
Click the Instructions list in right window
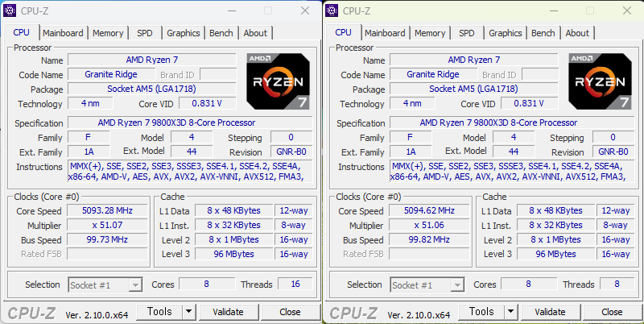click(512, 172)
